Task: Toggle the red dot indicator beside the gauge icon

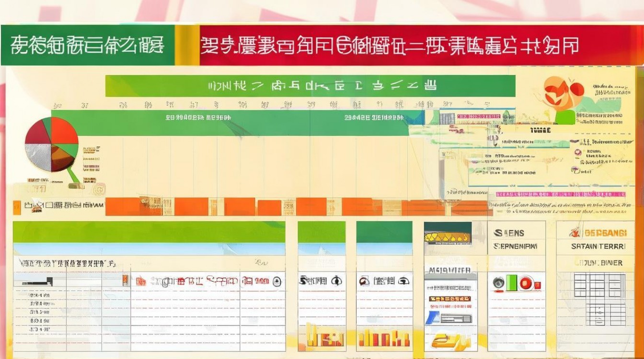Action: (539, 286)
